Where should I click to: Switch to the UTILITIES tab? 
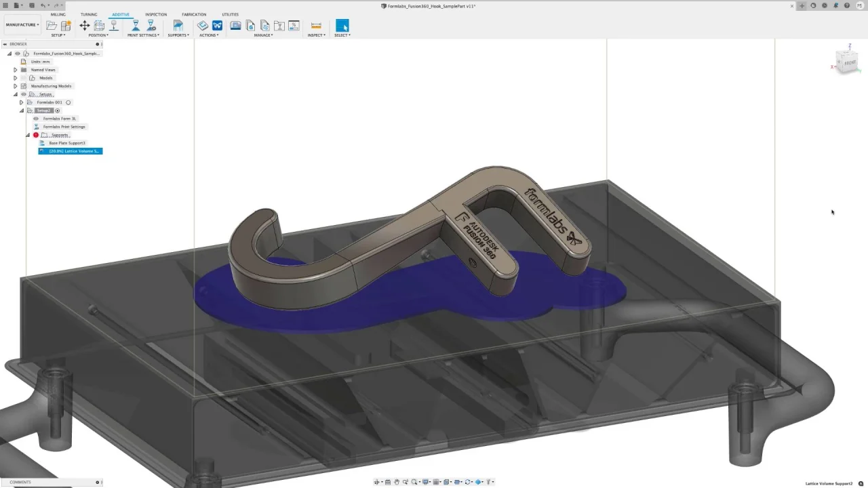pyautogui.click(x=230, y=14)
